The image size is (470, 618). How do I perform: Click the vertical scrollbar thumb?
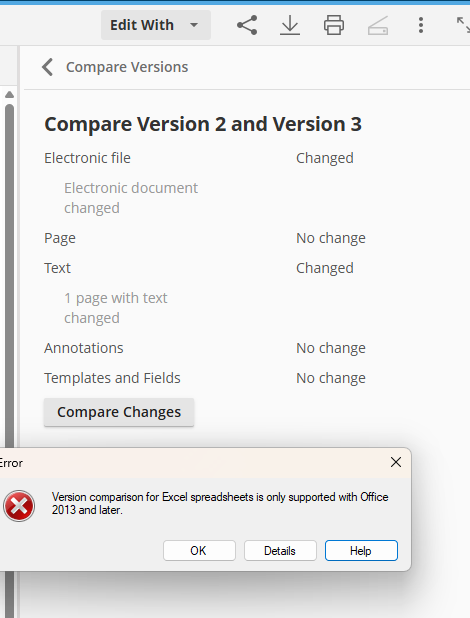(x=9, y=276)
